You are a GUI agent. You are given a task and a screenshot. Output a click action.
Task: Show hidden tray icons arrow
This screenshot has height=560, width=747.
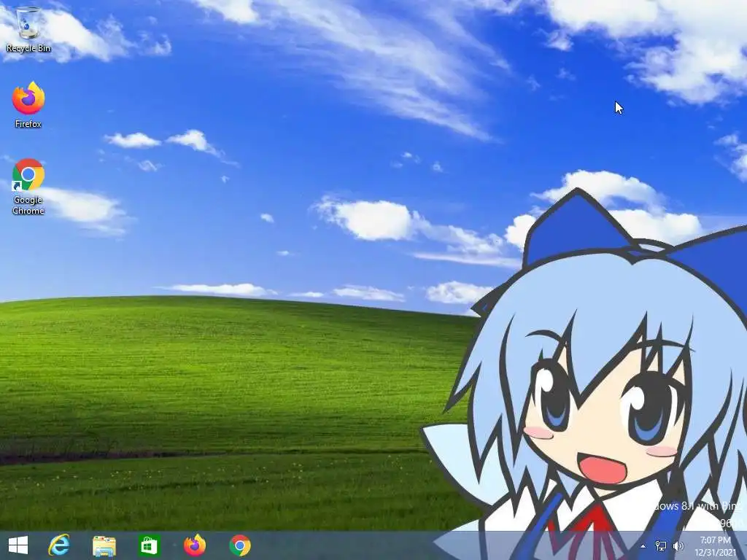(x=643, y=546)
